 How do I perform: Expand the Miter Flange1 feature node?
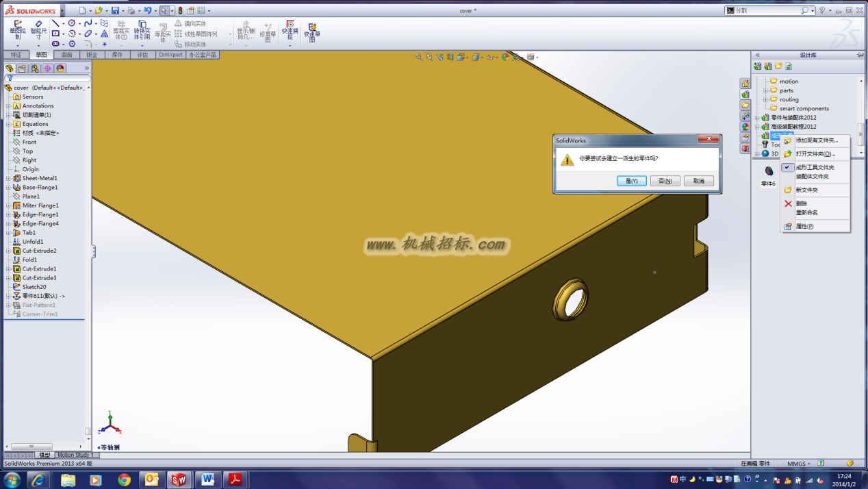coord(9,205)
